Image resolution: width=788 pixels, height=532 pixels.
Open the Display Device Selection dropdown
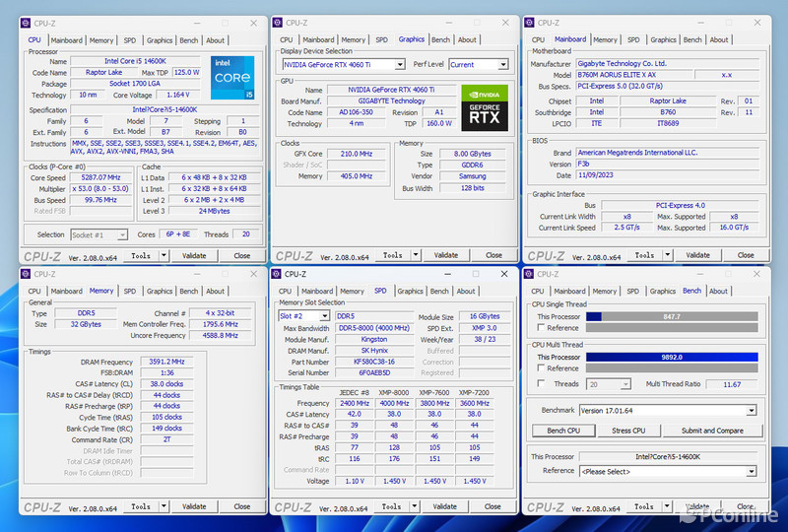[x=343, y=64]
